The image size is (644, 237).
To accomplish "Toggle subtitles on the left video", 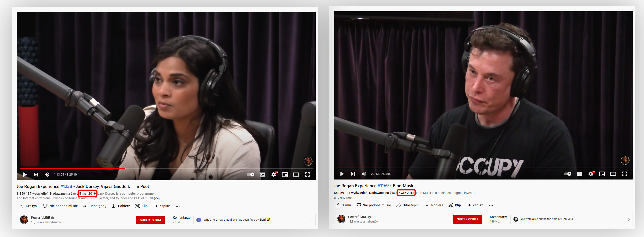I will click(x=262, y=174).
